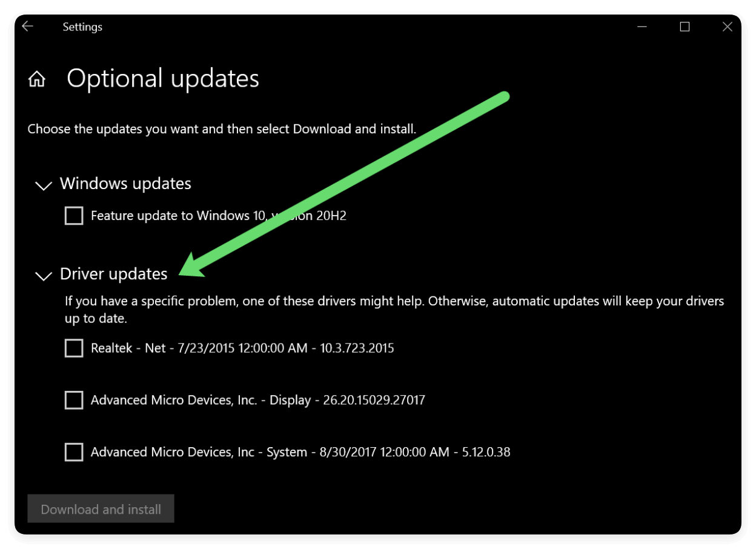
Task: Check the Feature update to Windows 10 20H2
Action: (x=73, y=215)
